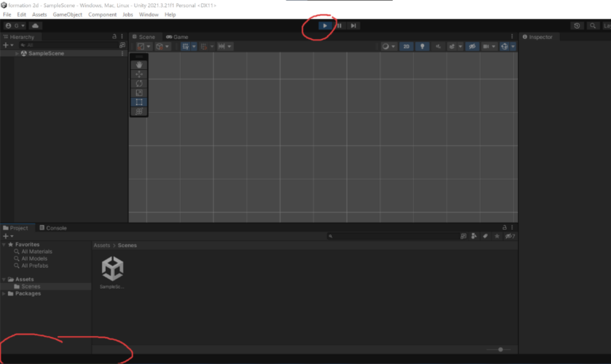Open the Scene camera dropdown arrow
Image resolution: width=611 pixels, height=364 pixels.
pos(494,46)
